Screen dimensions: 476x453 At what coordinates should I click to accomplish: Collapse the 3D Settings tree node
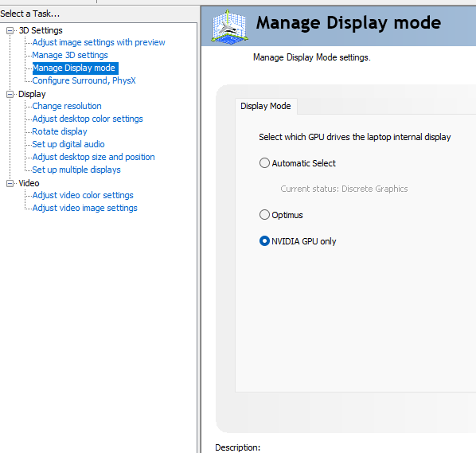tap(10, 31)
